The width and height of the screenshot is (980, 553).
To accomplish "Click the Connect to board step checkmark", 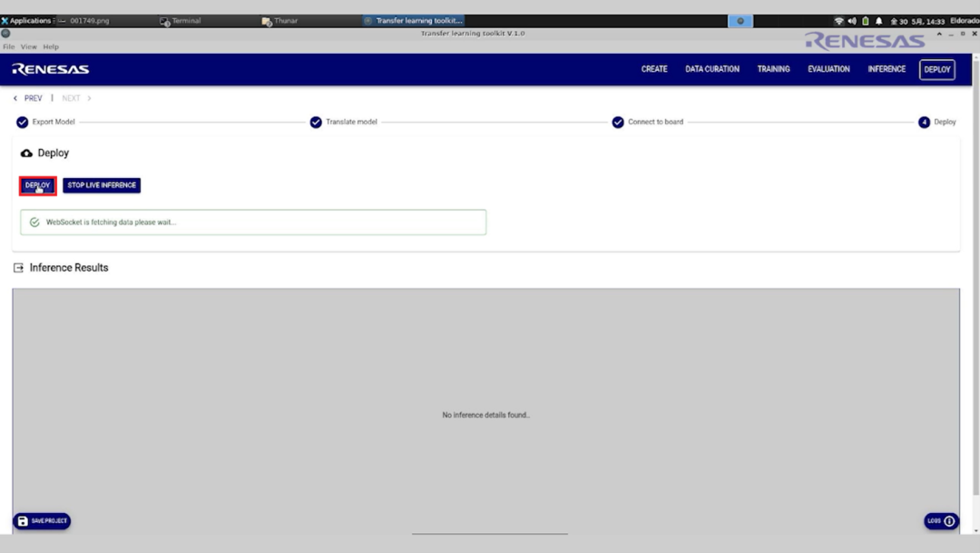I will 618,122.
